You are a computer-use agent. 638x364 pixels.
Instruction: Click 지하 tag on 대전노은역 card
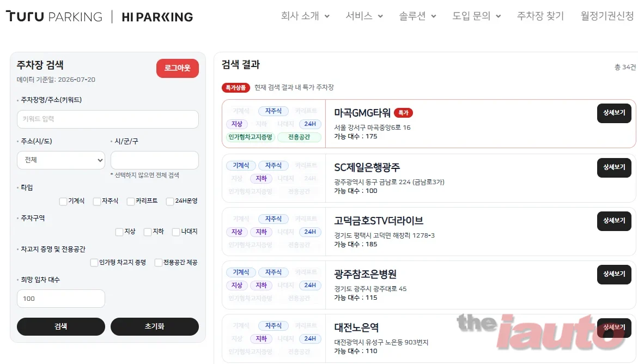(x=261, y=338)
